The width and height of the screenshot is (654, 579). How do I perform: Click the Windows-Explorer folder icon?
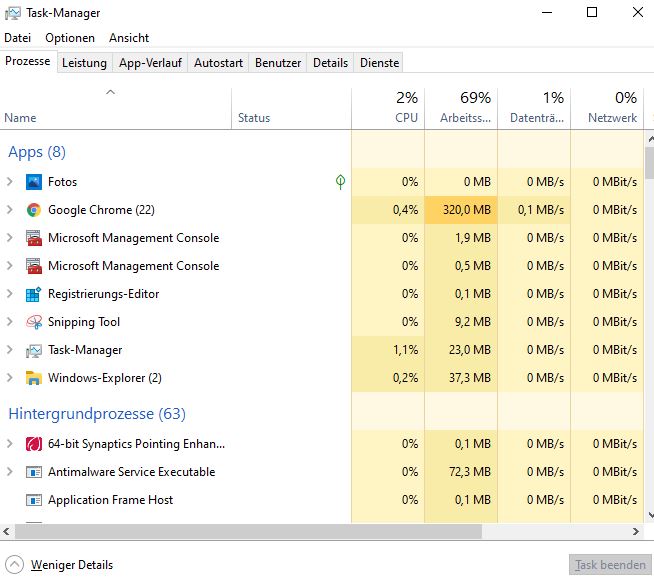(x=33, y=378)
